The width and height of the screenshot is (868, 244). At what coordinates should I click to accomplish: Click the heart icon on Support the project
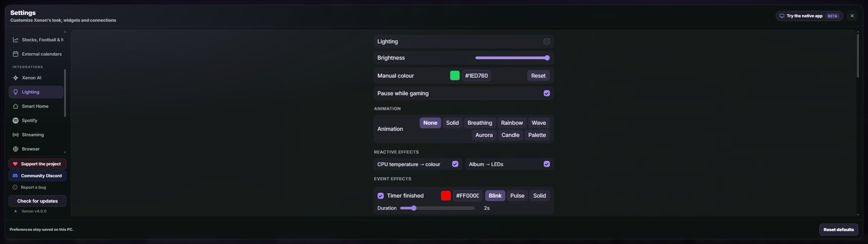point(15,164)
